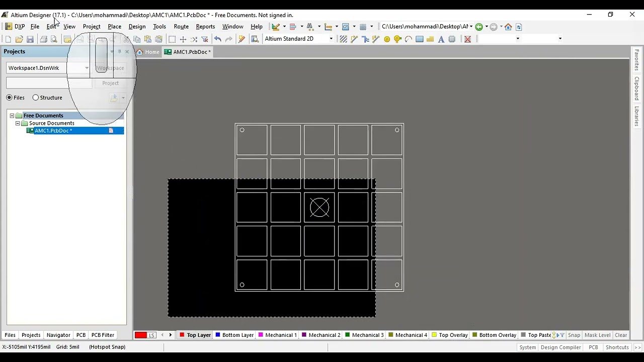
Task: Select the Place Arc tool
Action: pyautogui.click(x=409, y=39)
